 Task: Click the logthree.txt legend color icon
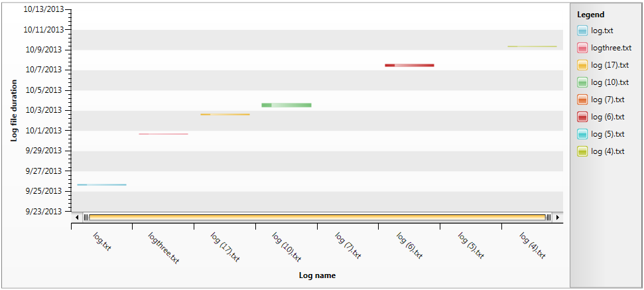582,48
